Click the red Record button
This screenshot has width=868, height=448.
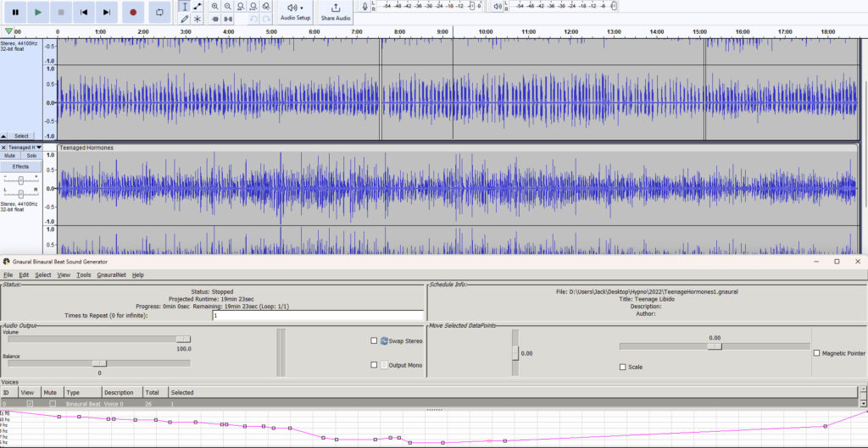133,12
